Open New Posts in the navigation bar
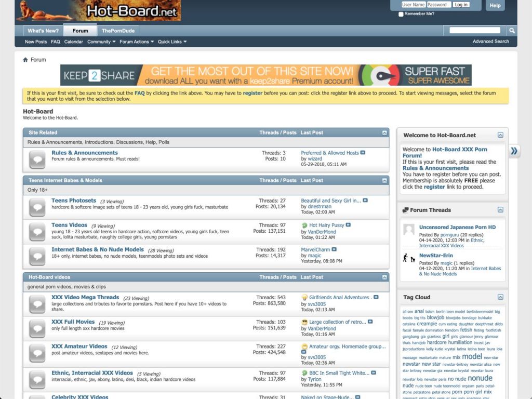 click(x=36, y=42)
